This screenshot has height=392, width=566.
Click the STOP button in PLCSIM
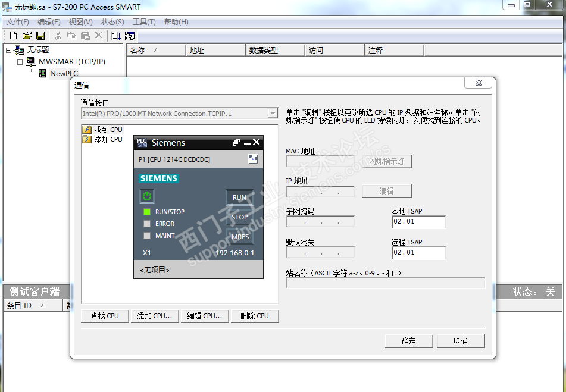[x=239, y=217]
